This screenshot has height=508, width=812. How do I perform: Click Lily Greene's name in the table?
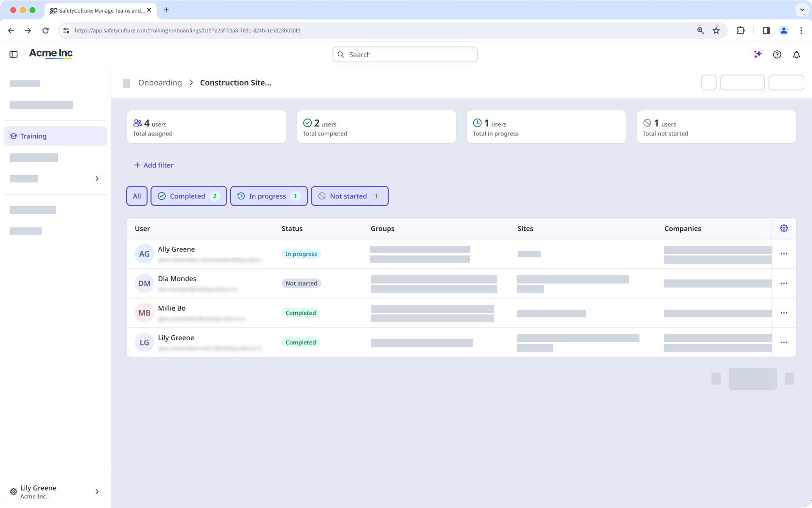pos(176,338)
